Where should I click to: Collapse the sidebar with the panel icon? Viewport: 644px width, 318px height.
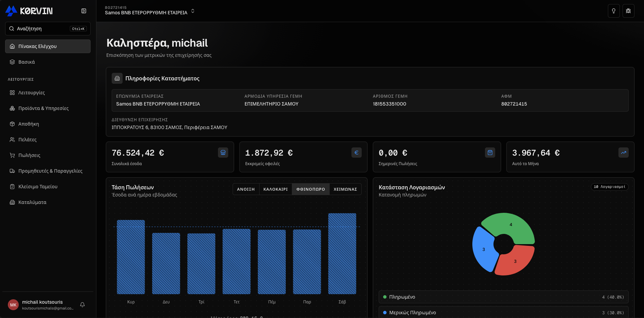[x=84, y=11]
